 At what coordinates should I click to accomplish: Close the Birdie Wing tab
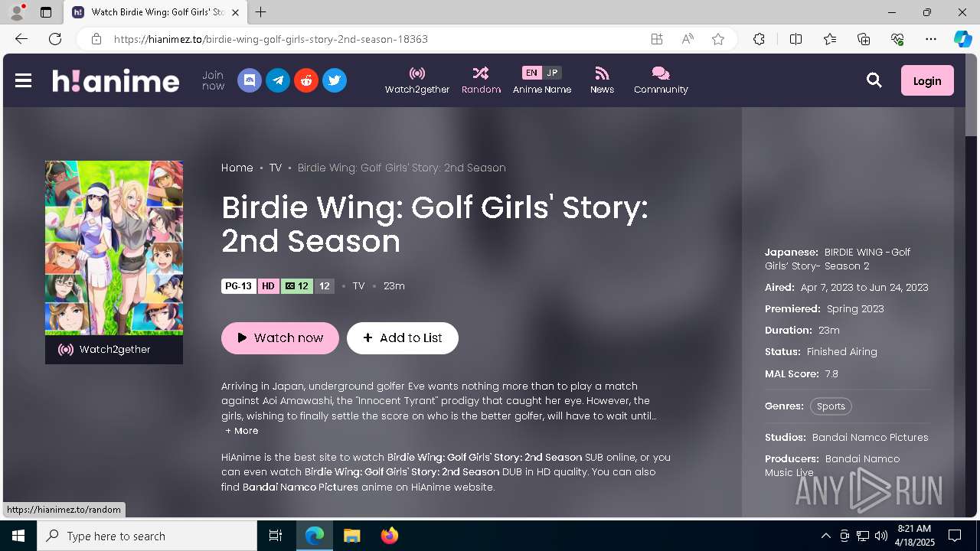coord(235,12)
